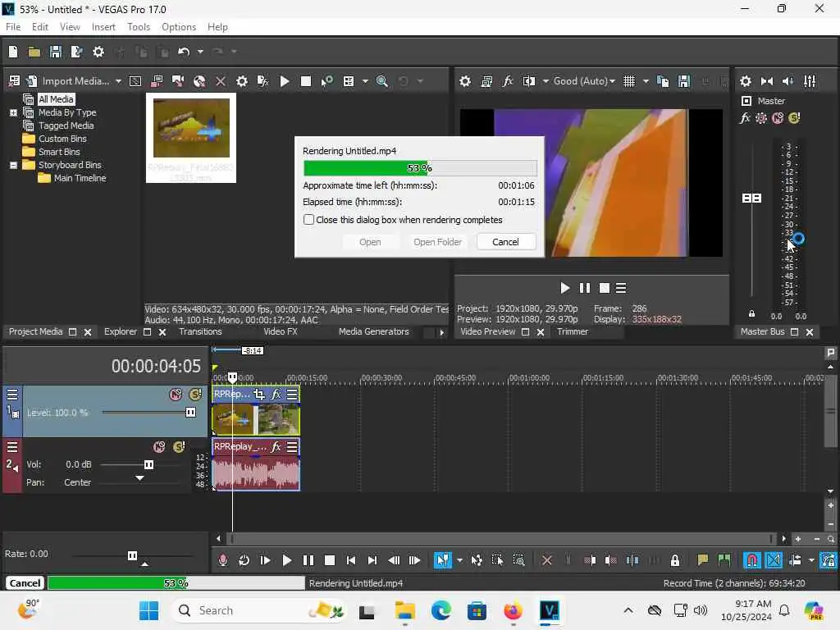Solo audio track 2
The height and width of the screenshot is (630, 840).
coord(179,447)
